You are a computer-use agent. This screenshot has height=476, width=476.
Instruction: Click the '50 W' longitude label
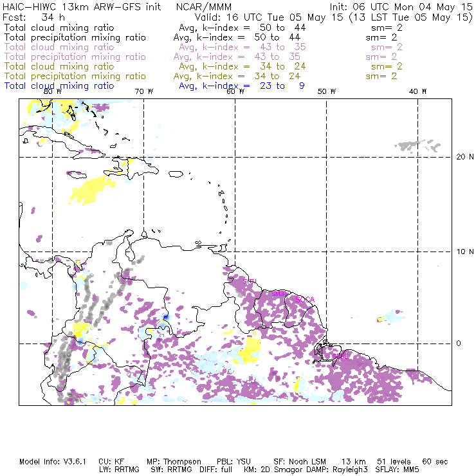327,91
